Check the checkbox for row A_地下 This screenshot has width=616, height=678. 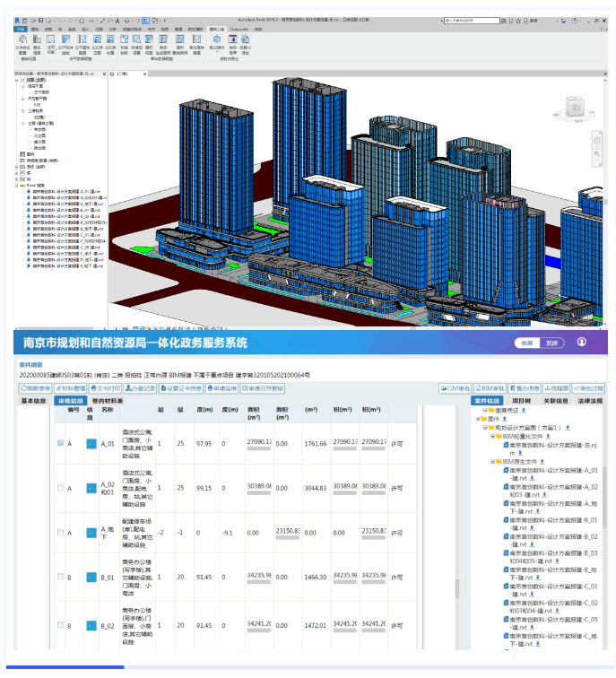pyautogui.click(x=60, y=533)
